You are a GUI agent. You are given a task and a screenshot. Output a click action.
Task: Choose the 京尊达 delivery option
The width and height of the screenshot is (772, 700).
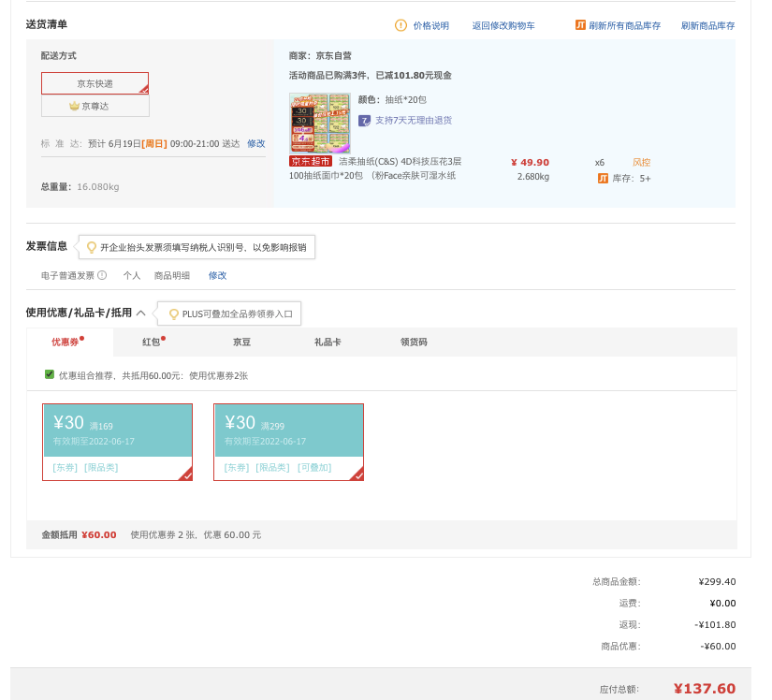[95, 106]
